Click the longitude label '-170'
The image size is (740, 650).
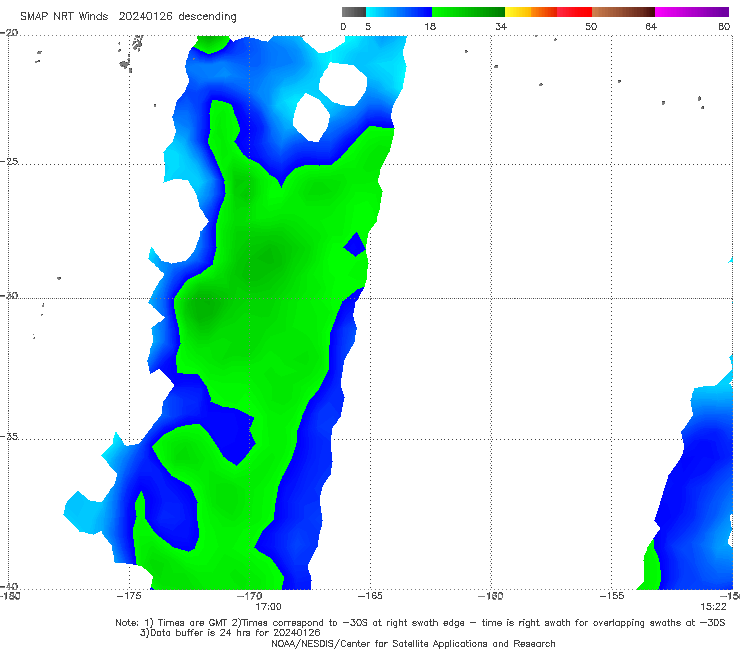click(250, 596)
